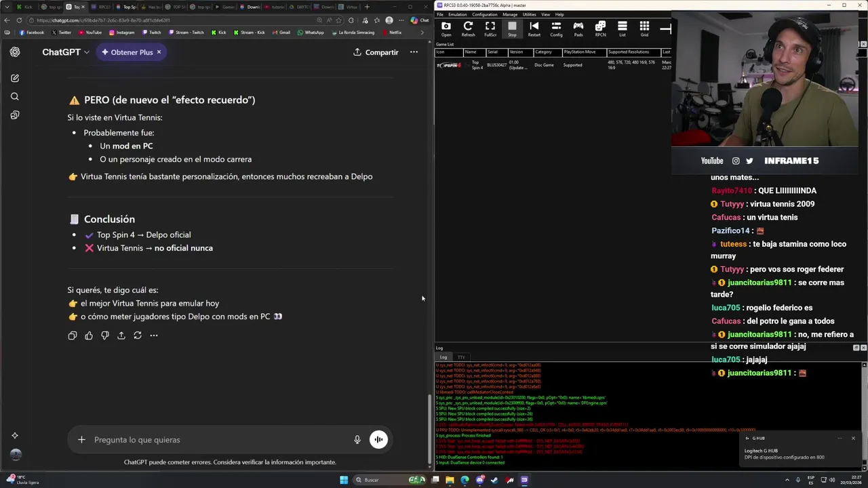This screenshot has height=488, width=868.
Task: Open the Manage menu in RPCS3
Action: 510,14
